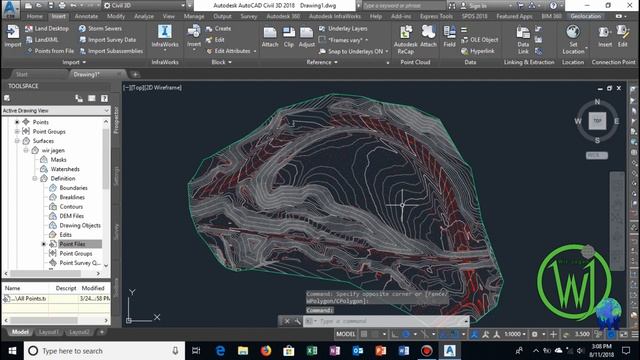Import Points from File
This screenshot has width=640, height=360.
[49, 51]
